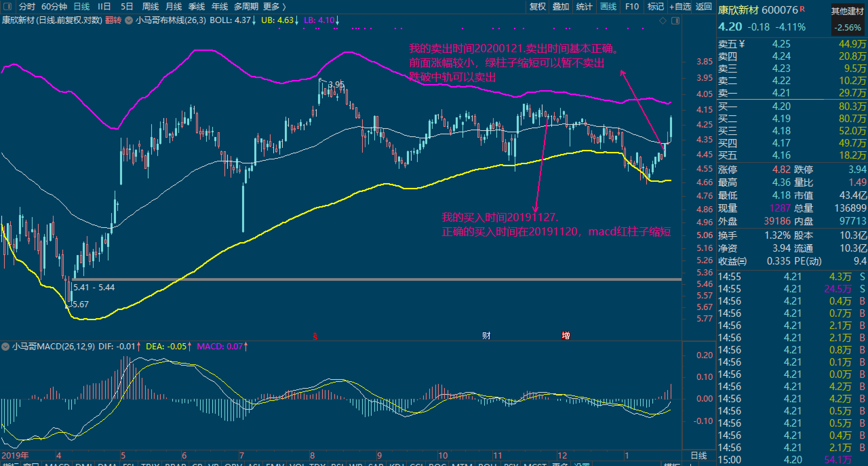
Task: Toggle the 翻转 chart flip option
Action: 113,20
